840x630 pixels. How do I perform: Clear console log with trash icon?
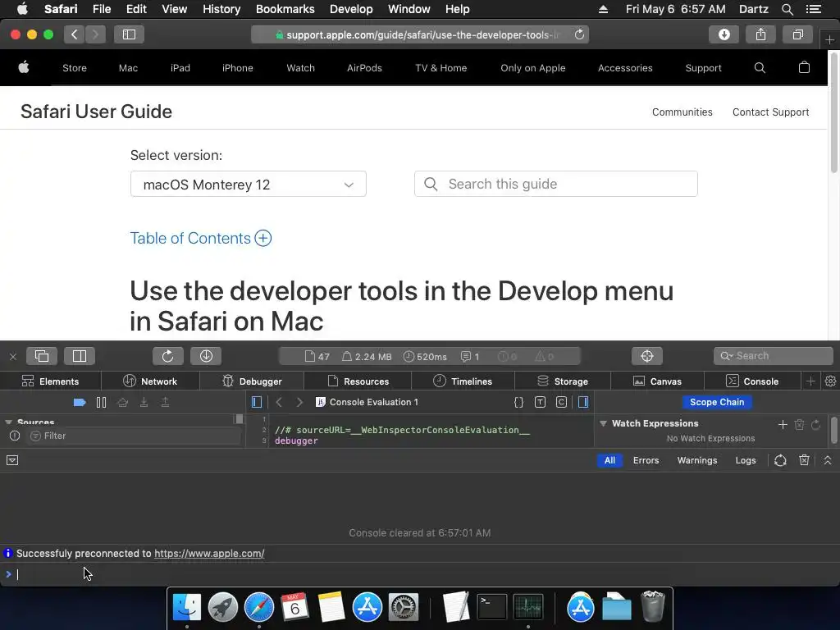tap(804, 460)
